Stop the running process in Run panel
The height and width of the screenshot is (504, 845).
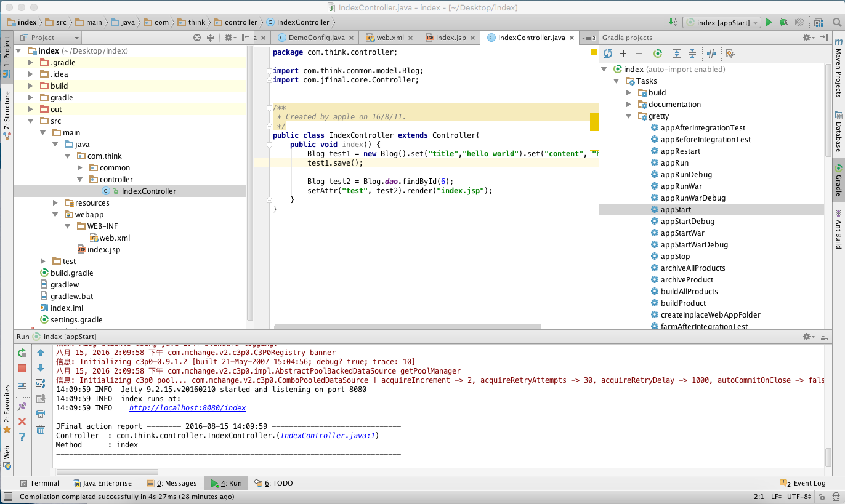22,368
